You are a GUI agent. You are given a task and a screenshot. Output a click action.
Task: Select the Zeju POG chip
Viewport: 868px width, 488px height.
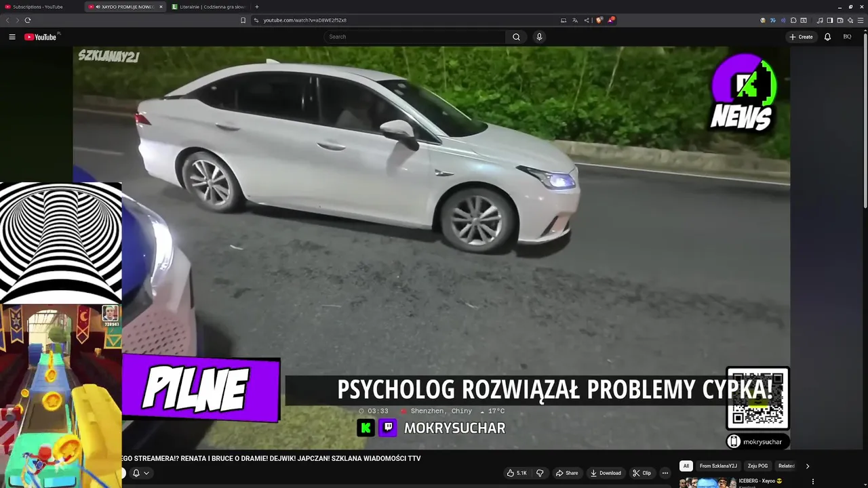pyautogui.click(x=757, y=466)
